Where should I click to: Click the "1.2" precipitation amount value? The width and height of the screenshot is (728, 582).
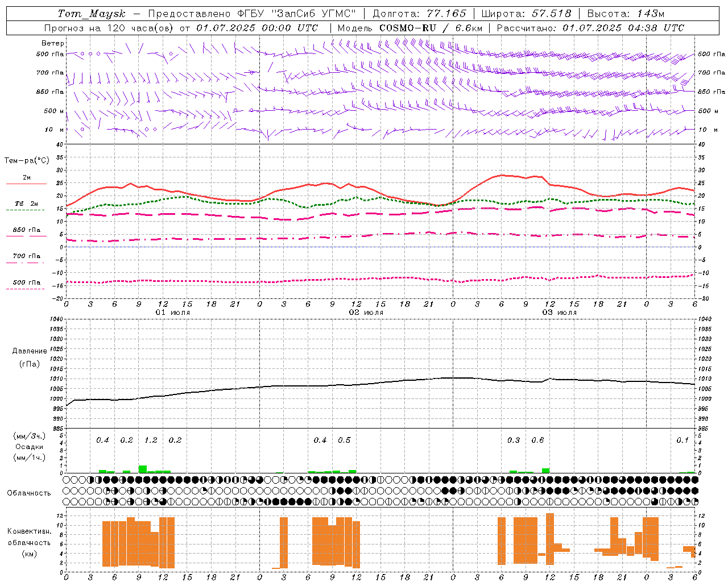151,440
